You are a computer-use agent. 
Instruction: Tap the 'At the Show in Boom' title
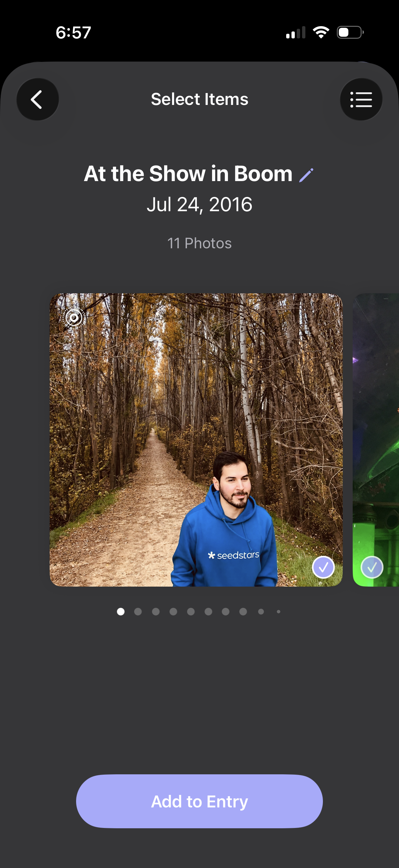pyautogui.click(x=188, y=174)
